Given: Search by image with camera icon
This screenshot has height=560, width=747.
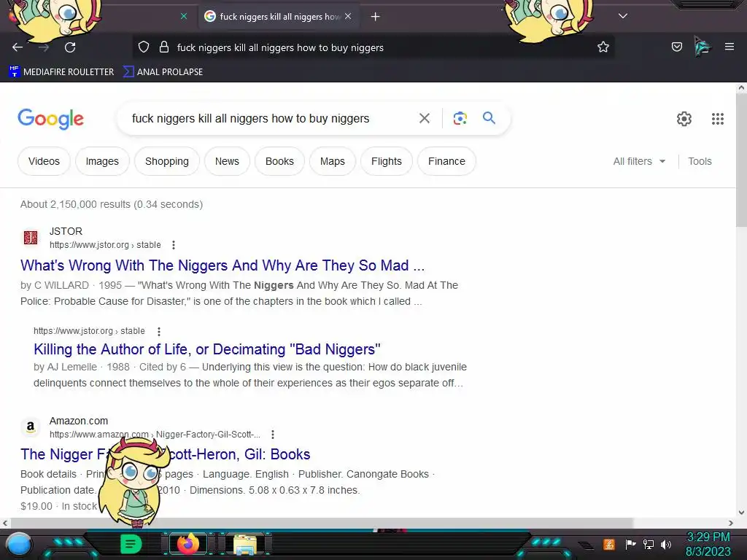Looking at the screenshot, I should click(x=460, y=118).
